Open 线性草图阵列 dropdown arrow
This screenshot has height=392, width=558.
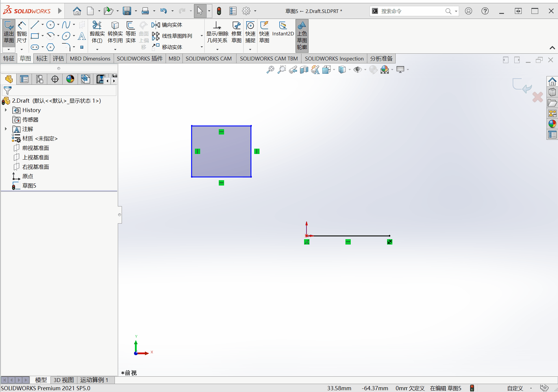[x=202, y=36]
